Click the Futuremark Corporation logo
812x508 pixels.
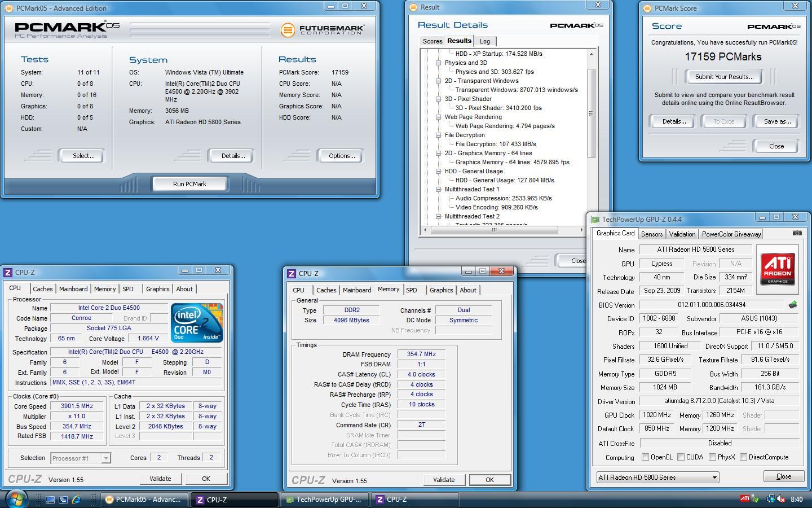pos(323,30)
